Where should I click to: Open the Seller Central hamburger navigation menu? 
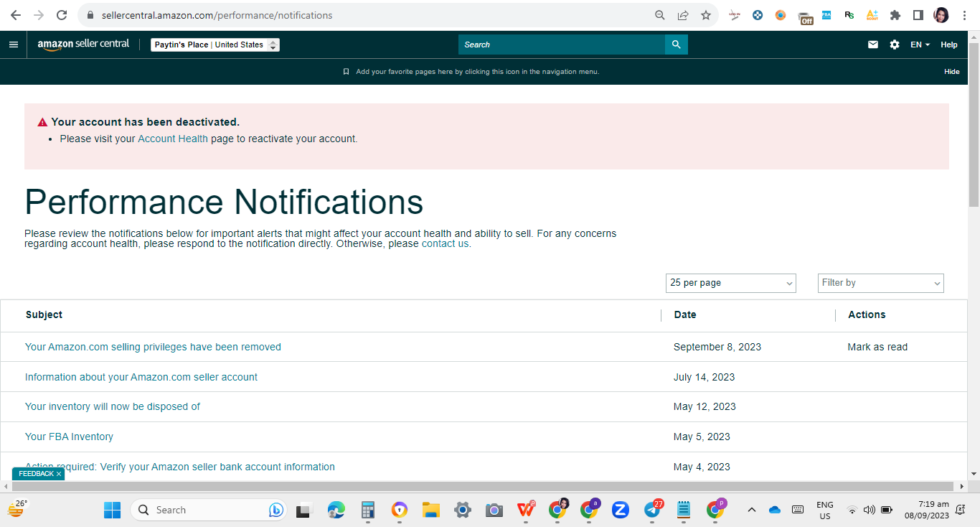point(14,45)
